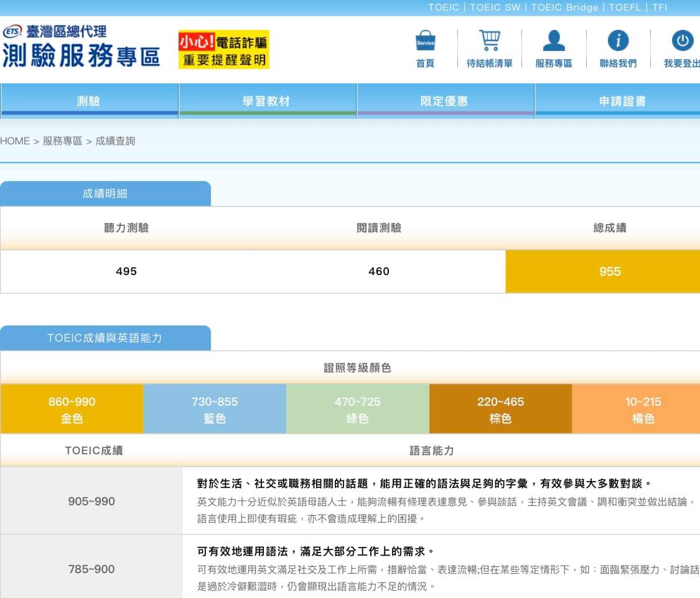Viewport: 700px width, 598px height.
Task: Open the 測驗 menu
Action: 89,101
